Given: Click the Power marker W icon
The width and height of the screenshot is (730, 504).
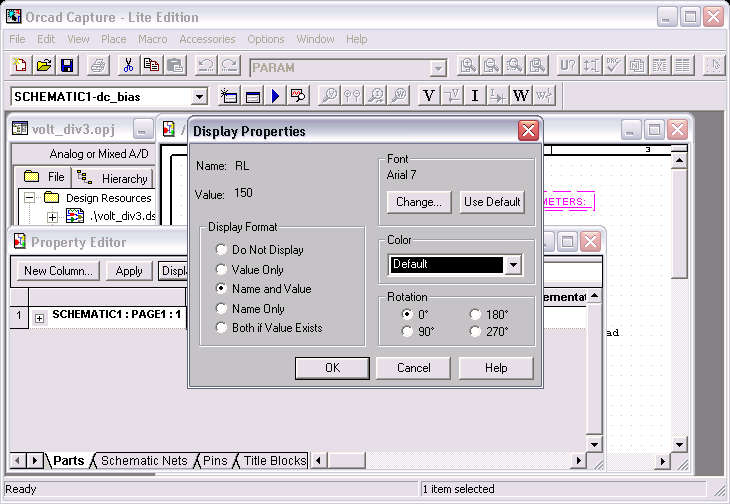Looking at the screenshot, I should pos(521,96).
